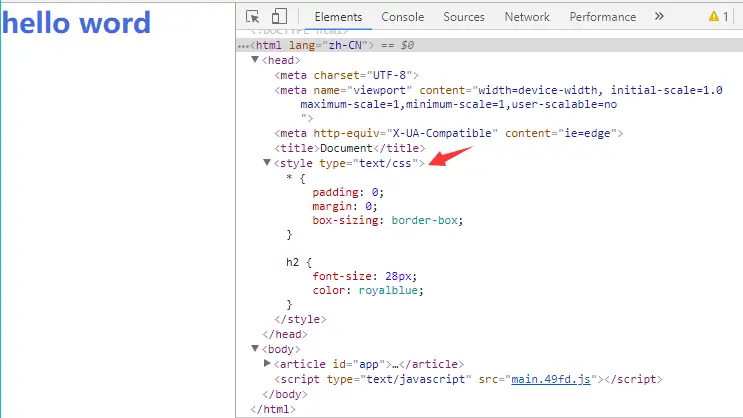Click the '* {' universal selector line
This screenshot has height=418, width=743.
coord(296,179)
